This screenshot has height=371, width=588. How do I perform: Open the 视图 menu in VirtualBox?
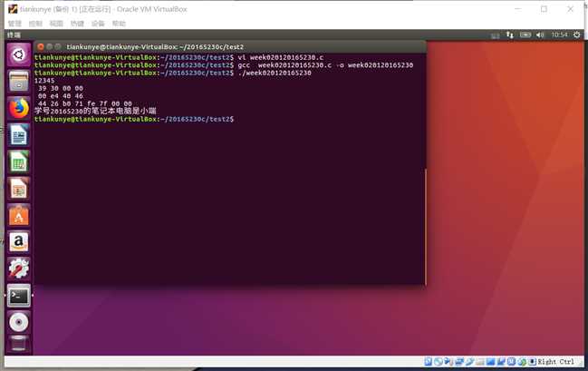[x=56, y=24]
